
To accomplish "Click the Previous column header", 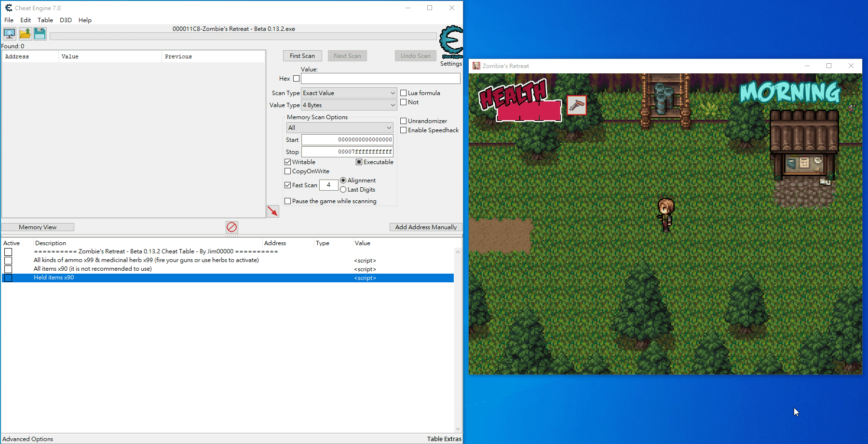I will pyautogui.click(x=213, y=56).
